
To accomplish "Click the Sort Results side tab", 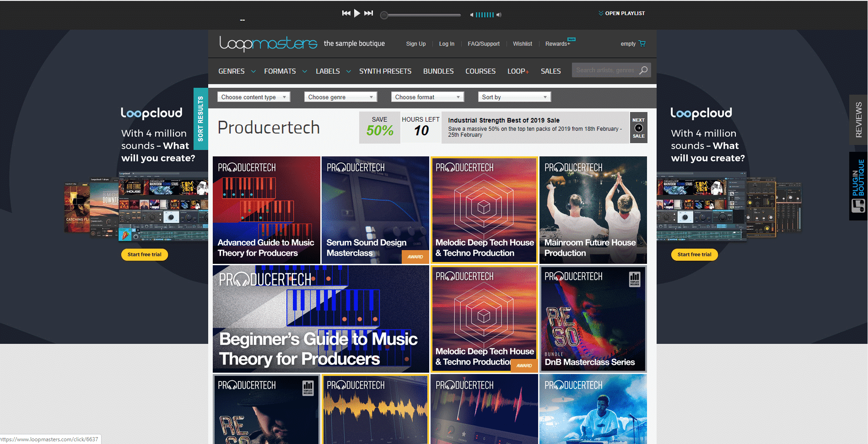I will pos(200,119).
